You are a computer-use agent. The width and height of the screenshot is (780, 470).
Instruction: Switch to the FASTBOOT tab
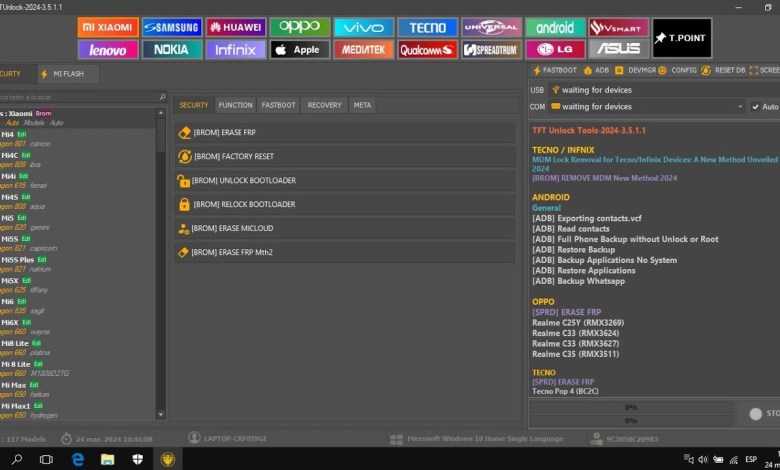point(279,105)
